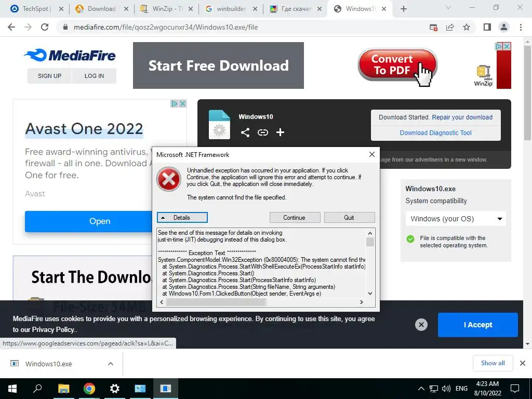Viewport: 532px width, 399px height.
Task: Open Settings gear in taskbar
Action: (x=115, y=389)
